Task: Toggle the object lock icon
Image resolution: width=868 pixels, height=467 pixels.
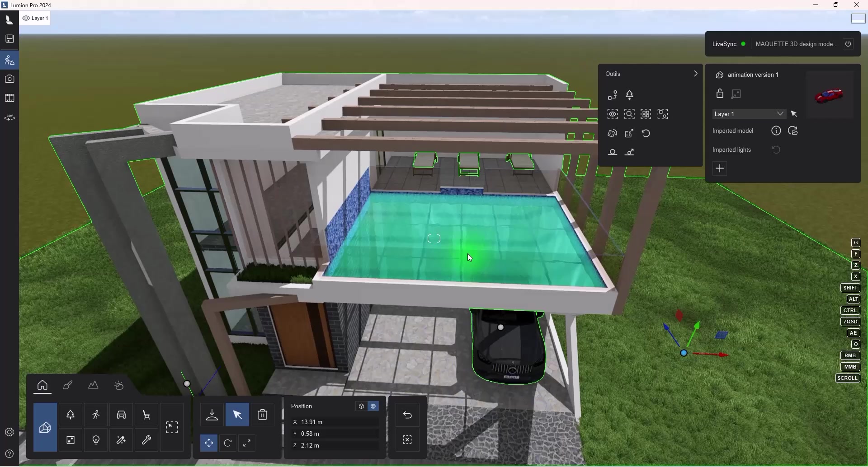Action: [x=720, y=94]
